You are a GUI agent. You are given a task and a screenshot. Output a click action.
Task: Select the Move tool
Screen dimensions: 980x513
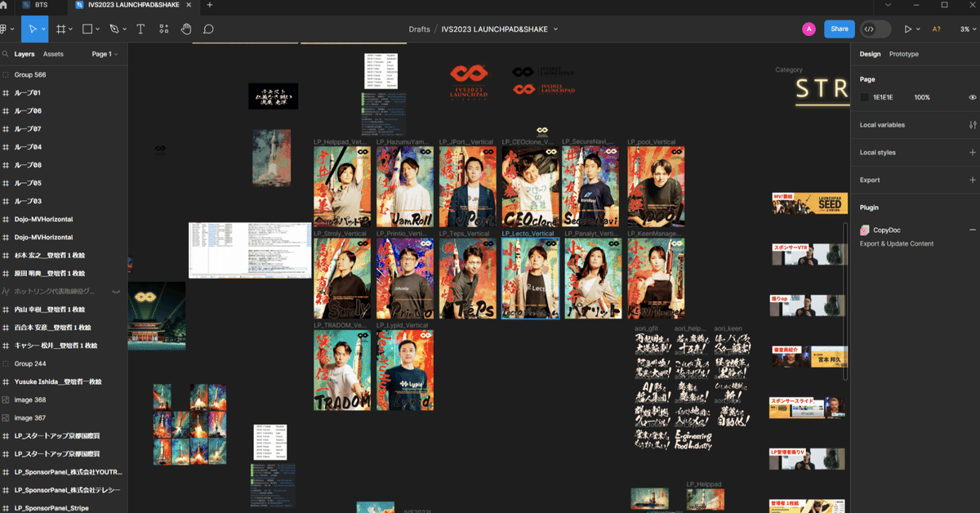33,29
